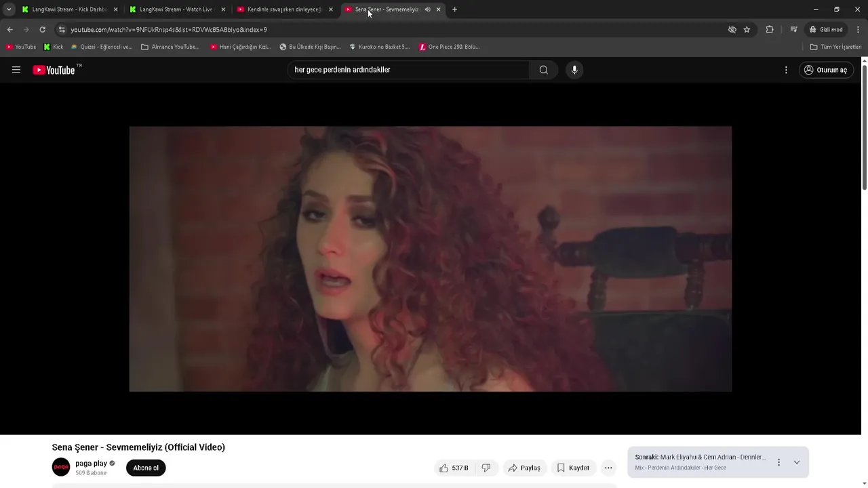Click the search magnifier button
Image resolution: width=868 pixels, height=488 pixels.
544,70
